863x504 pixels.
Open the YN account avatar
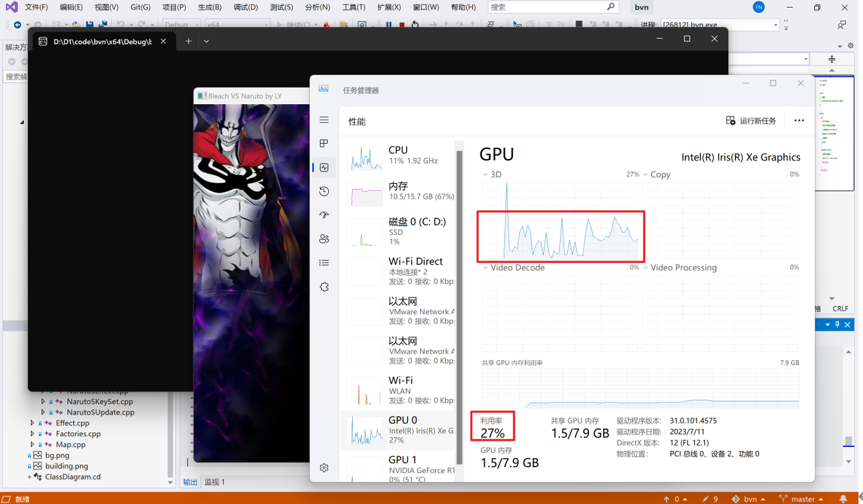(759, 7)
